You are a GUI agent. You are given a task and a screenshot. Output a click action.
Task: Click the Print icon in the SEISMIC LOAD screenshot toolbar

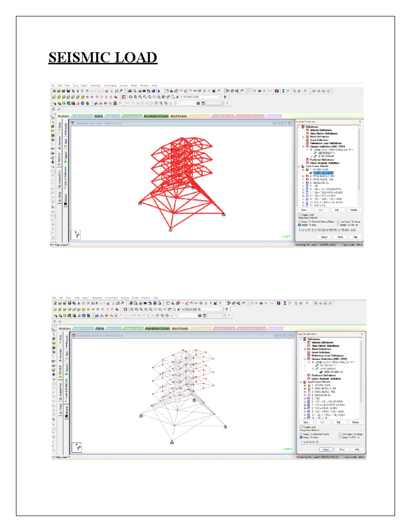click(x=130, y=91)
